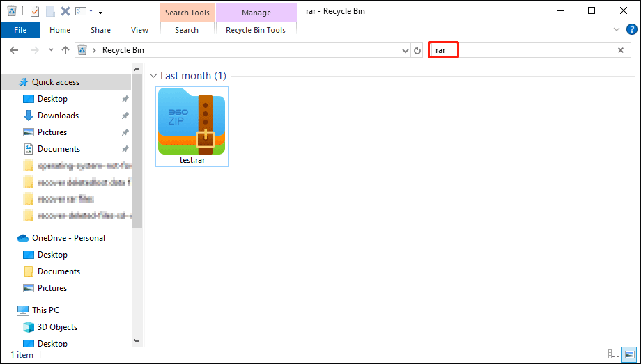Click the Recycle Bin breadcrumb text

[x=123, y=50]
